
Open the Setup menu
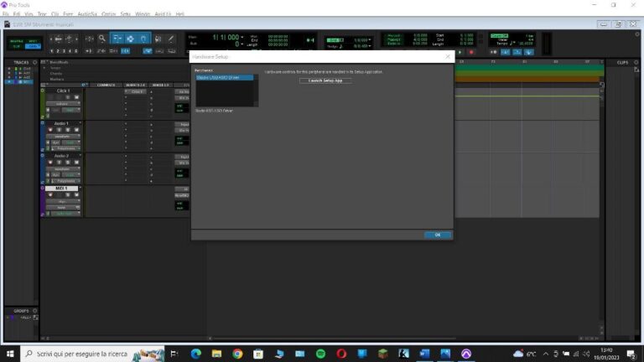pyautogui.click(x=125, y=14)
